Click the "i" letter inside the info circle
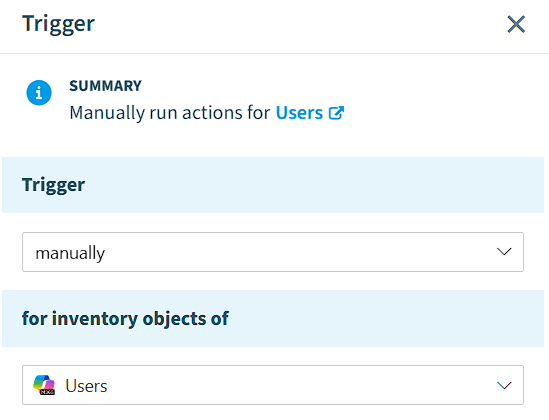 pos(39,93)
